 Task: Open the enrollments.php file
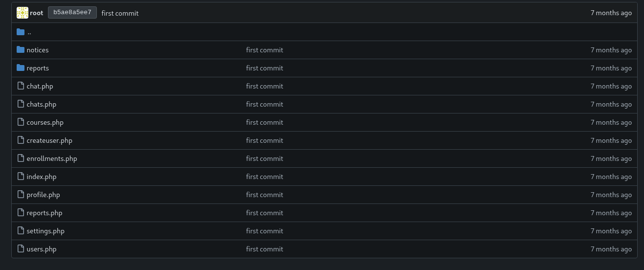click(52, 158)
